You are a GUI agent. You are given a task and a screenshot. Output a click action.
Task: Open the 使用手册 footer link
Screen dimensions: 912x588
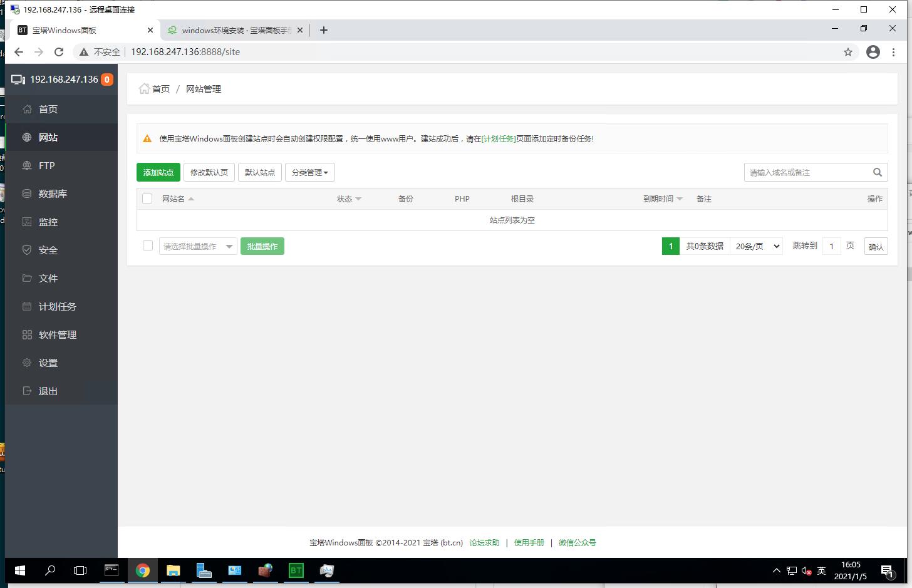pyautogui.click(x=529, y=542)
